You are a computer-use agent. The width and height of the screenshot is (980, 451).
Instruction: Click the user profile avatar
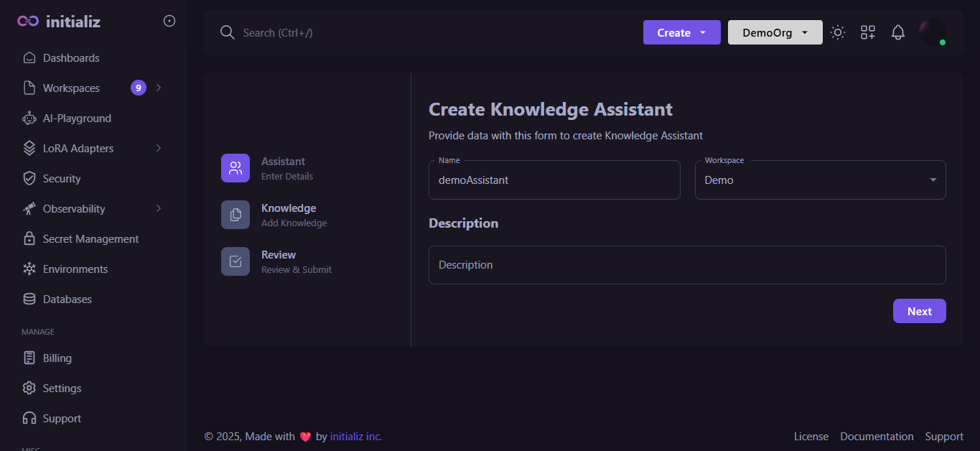932,32
